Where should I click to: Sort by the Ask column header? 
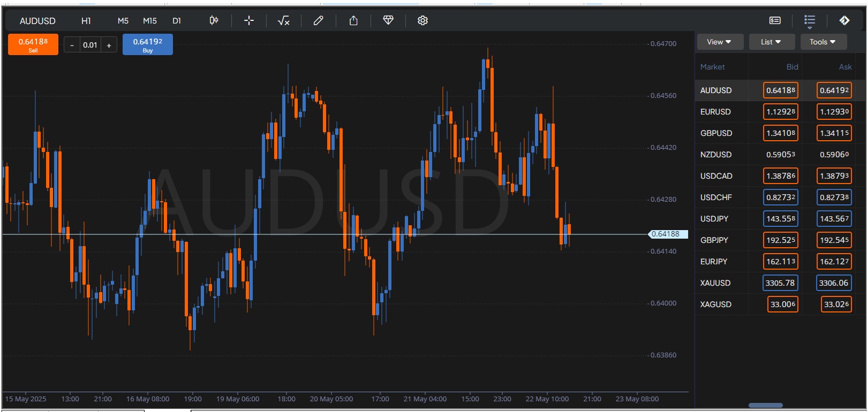845,67
